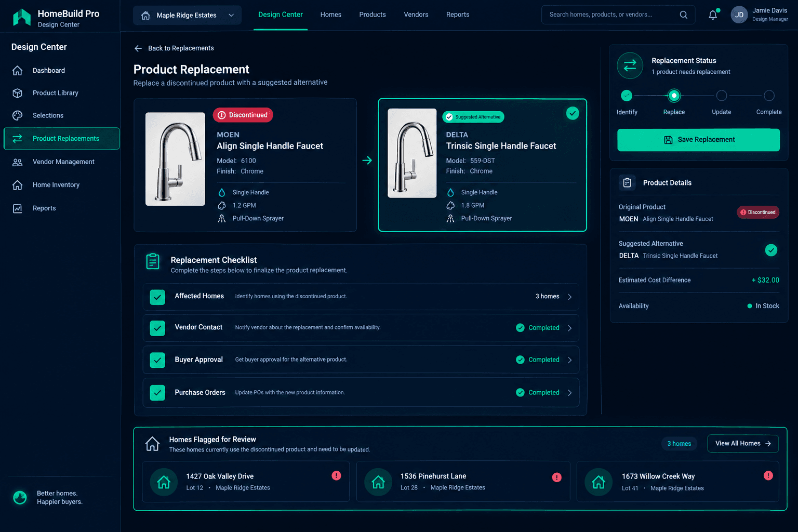Click the HomeBuild Pro logo icon
This screenshot has height=532, width=798.
(x=21, y=17)
